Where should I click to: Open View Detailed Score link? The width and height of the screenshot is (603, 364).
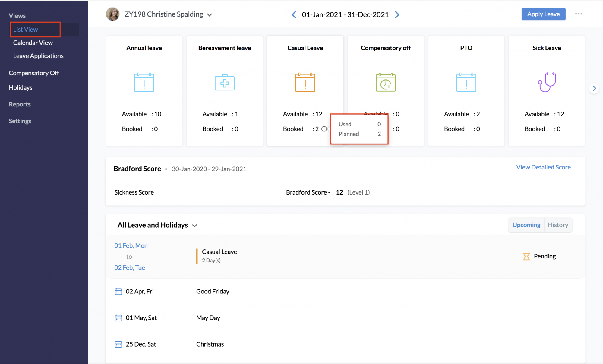pyautogui.click(x=543, y=167)
